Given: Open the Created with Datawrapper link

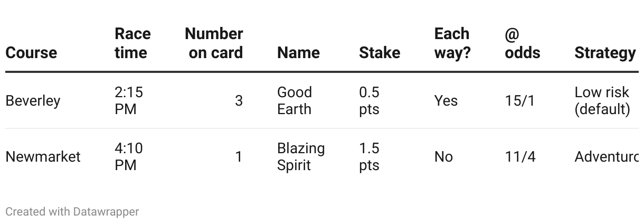Looking at the screenshot, I should point(72,212).
